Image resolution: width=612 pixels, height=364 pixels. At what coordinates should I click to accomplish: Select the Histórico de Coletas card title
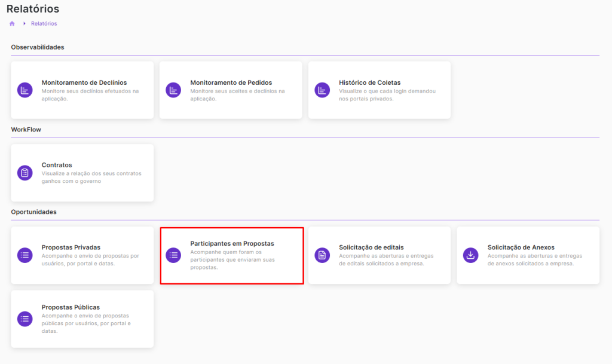369,82
